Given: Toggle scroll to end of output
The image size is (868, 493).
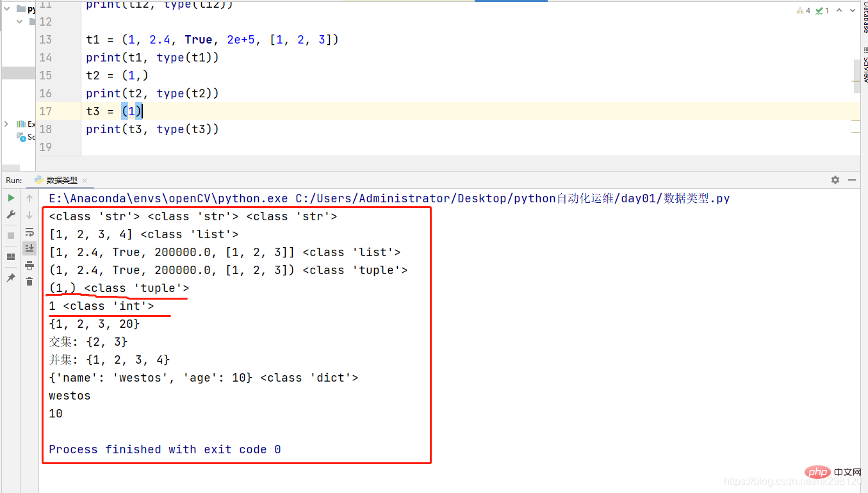Looking at the screenshot, I should [29, 248].
